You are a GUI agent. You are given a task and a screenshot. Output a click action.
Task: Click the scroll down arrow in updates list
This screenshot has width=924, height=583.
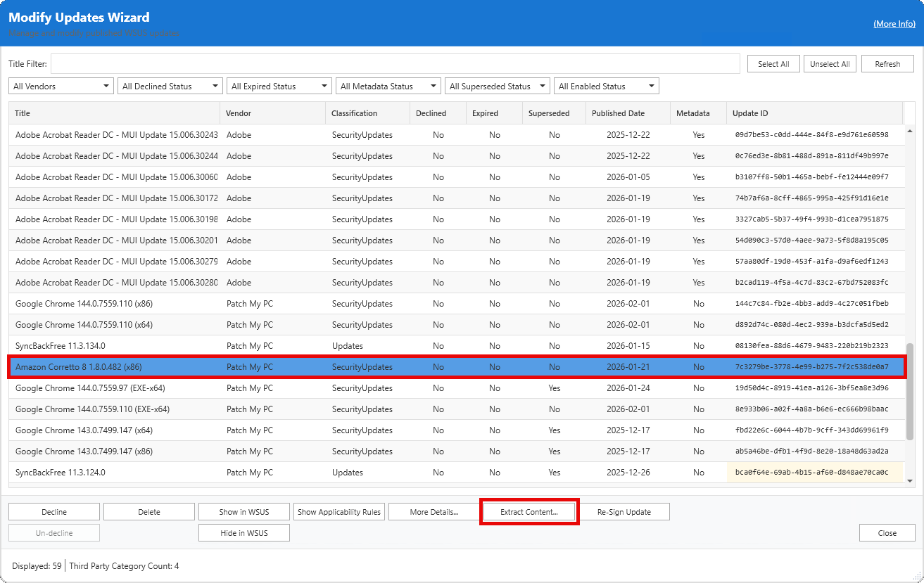[x=909, y=481]
